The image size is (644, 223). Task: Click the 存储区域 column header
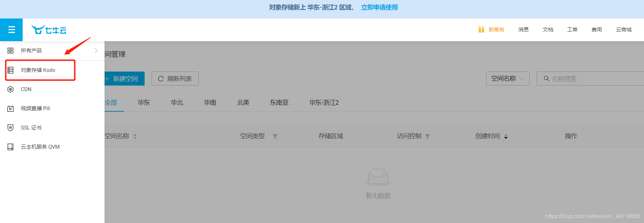[331, 136]
